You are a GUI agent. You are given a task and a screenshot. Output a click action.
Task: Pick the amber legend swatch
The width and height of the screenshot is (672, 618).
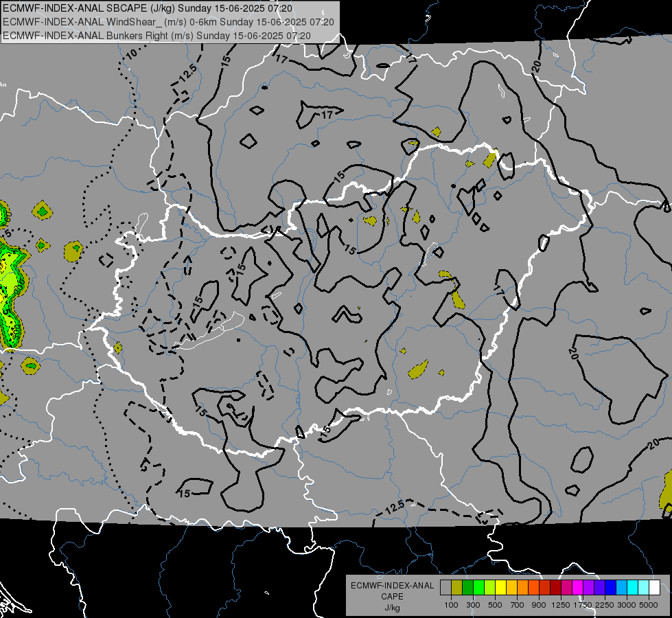[x=511, y=587]
